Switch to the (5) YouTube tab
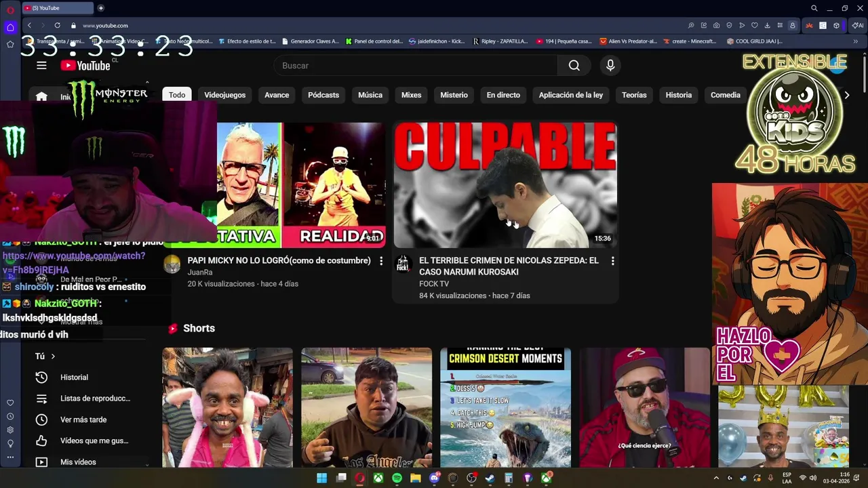 click(x=58, y=8)
